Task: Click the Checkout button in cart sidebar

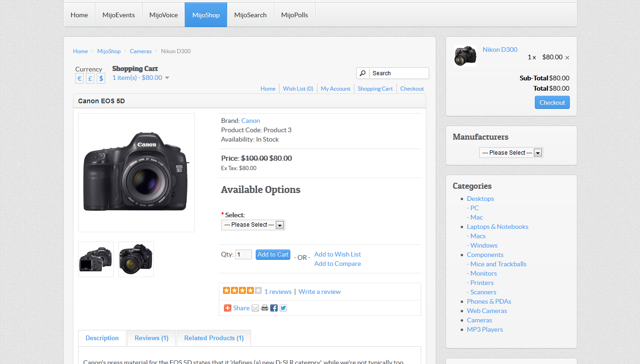Action: click(x=552, y=102)
